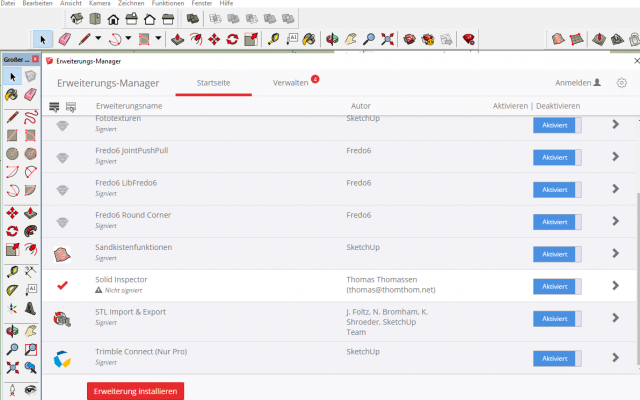
Task: Disable the Trimble Connect extension toggle
Action: (556, 358)
